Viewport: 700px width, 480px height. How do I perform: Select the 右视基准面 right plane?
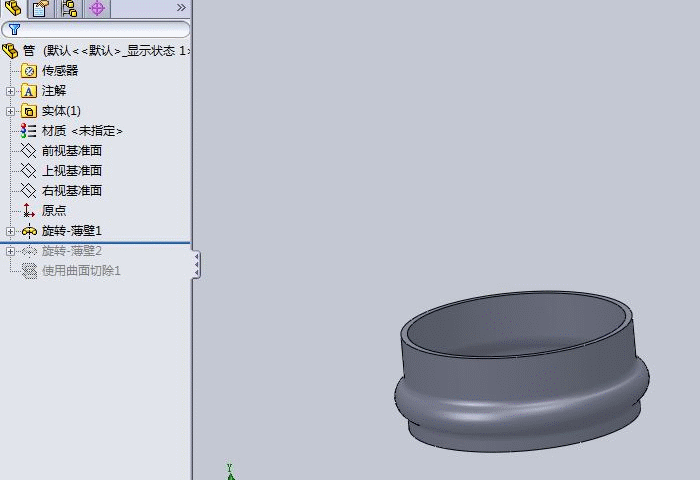coord(72,191)
